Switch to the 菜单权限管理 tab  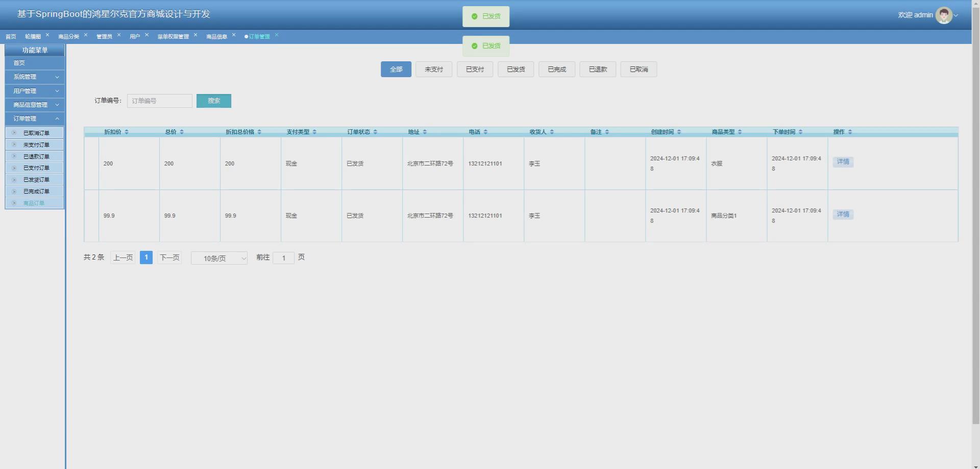click(173, 36)
